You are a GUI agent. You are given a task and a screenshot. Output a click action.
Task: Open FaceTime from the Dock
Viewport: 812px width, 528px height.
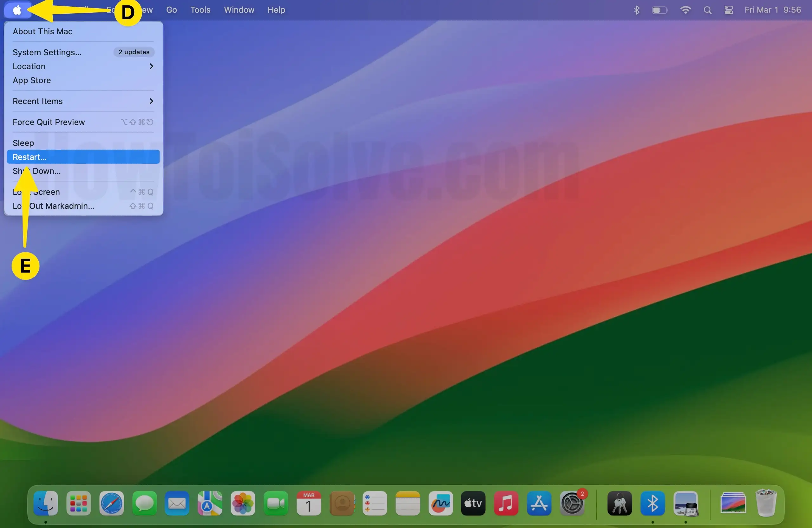pyautogui.click(x=276, y=503)
